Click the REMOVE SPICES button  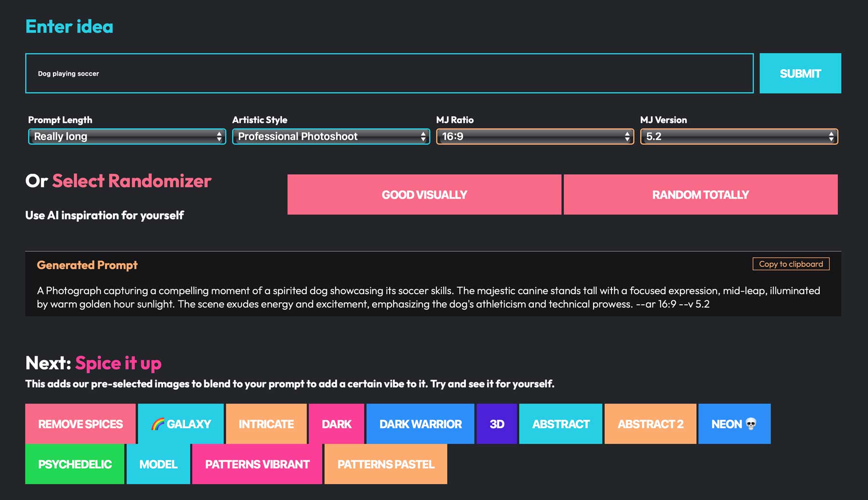point(80,424)
